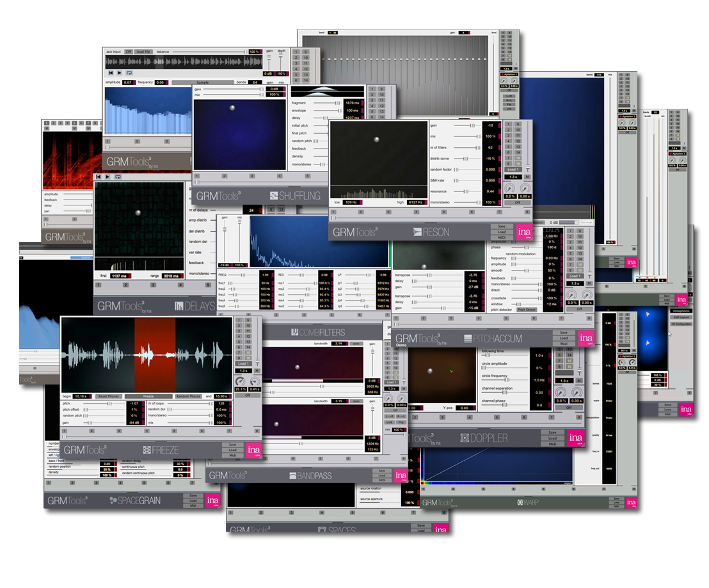The height and width of the screenshot is (588, 709).
Task: Click the DOPPLER plugin logo icon
Action: click(x=465, y=438)
